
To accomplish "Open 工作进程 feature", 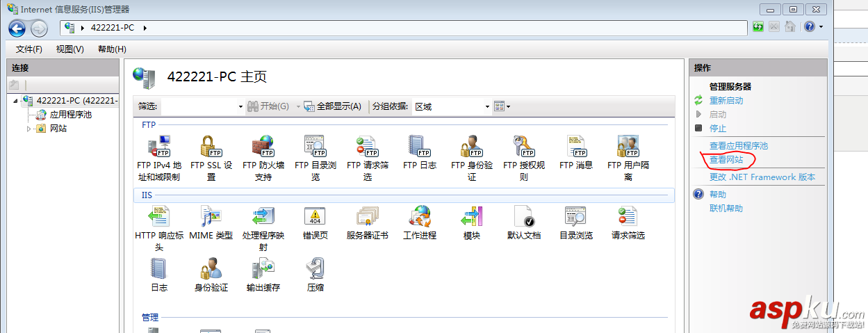I will (x=420, y=223).
